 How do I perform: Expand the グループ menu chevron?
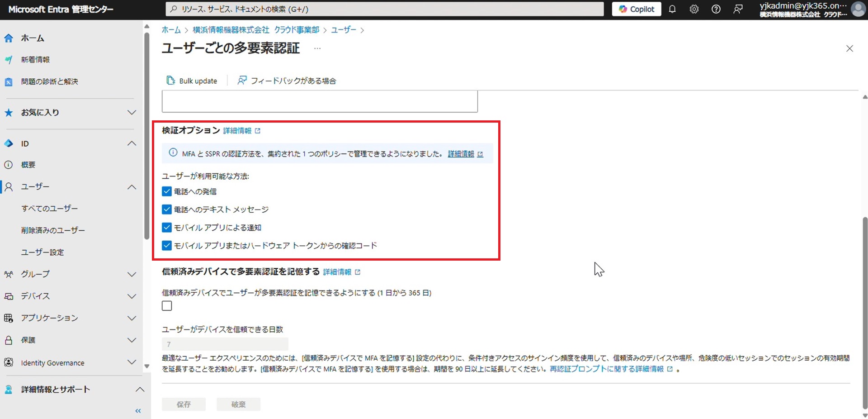pyautogui.click(x=132, y=274)
